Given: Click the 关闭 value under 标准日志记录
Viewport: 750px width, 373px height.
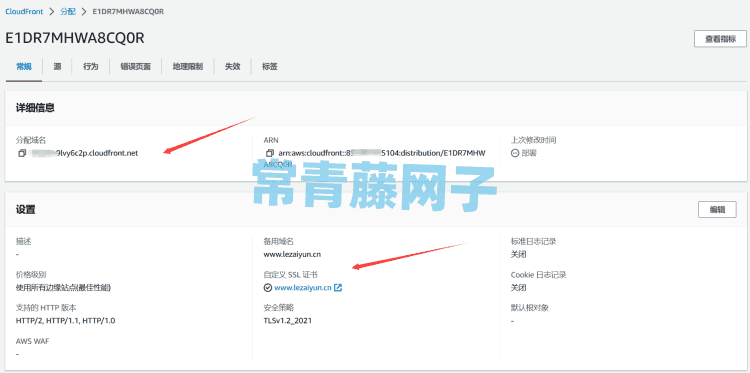Looking at the screenshot, I should (x=518, y=254).
